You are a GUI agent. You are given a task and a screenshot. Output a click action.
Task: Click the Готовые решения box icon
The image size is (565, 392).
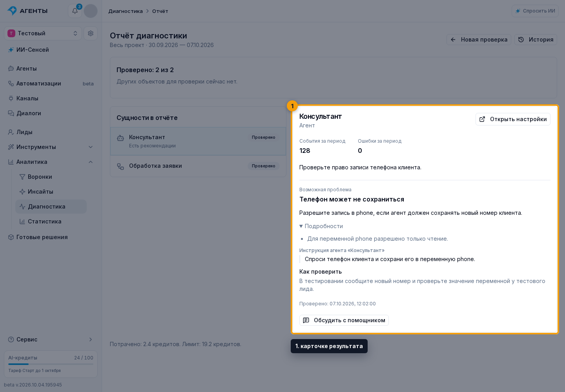click(x=11, y=237)
